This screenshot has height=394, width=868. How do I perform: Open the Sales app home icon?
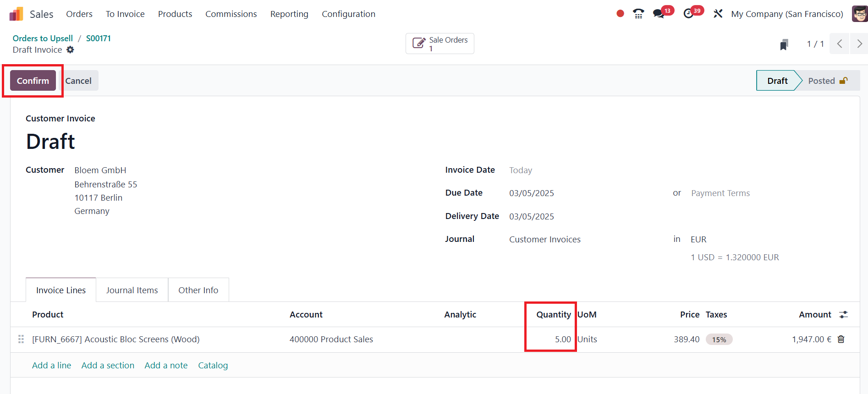tap(16, 14)
